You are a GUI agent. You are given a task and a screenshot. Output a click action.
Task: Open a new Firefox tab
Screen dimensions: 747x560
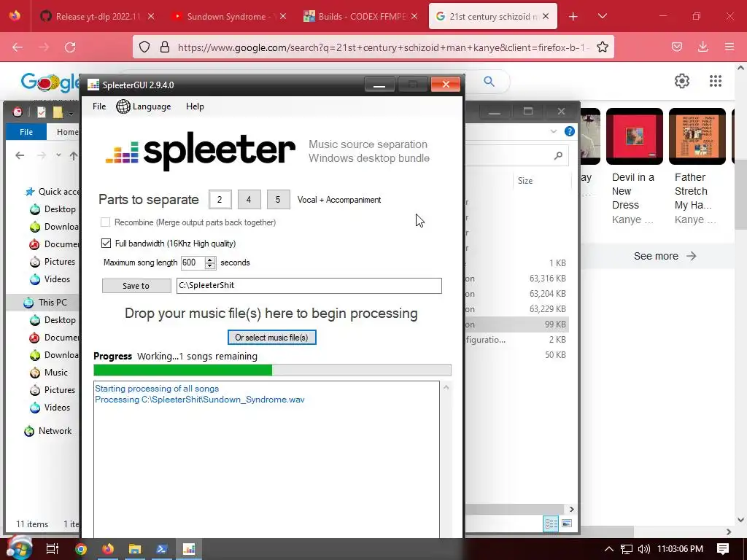573,17
